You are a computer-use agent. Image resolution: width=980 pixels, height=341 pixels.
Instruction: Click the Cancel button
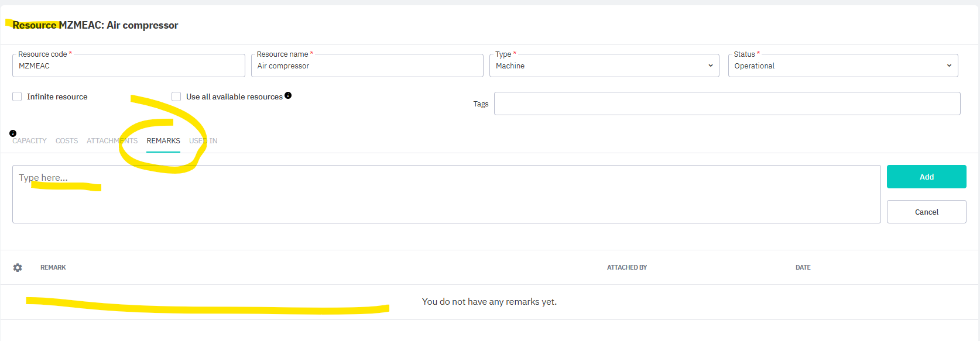926,212
